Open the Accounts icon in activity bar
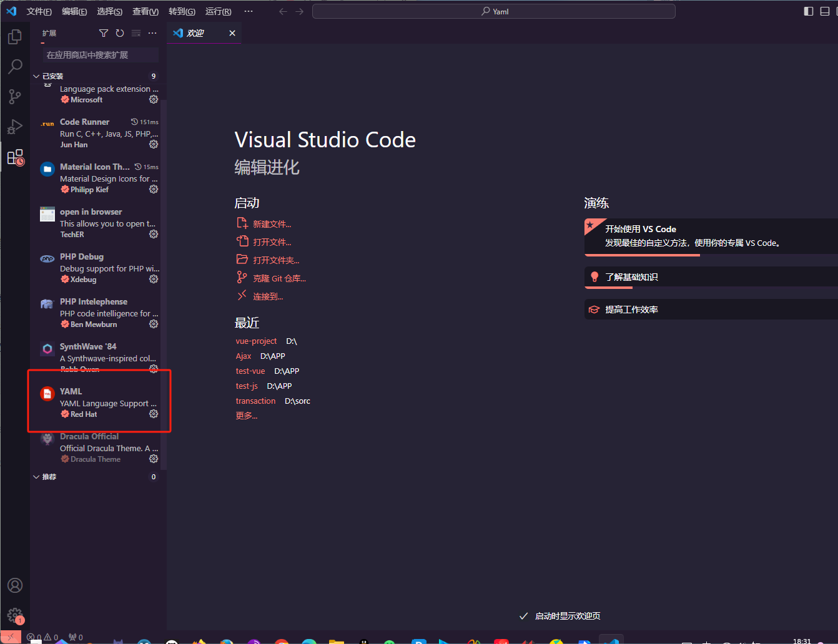The height and width of the screenshot is (644, 838). [x=15, y=585]
